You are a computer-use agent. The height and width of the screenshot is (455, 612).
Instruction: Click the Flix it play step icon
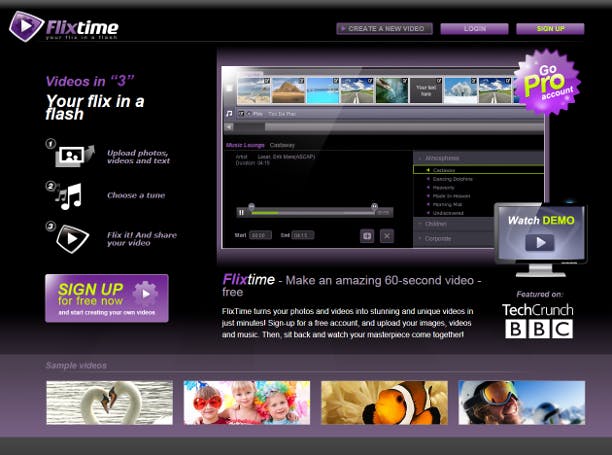tap(72, 239)
